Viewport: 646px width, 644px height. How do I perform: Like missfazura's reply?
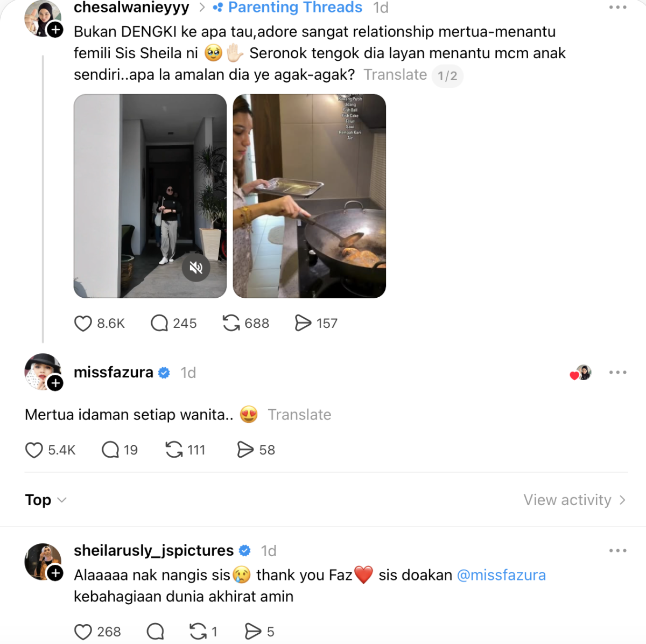click(34, 450)
